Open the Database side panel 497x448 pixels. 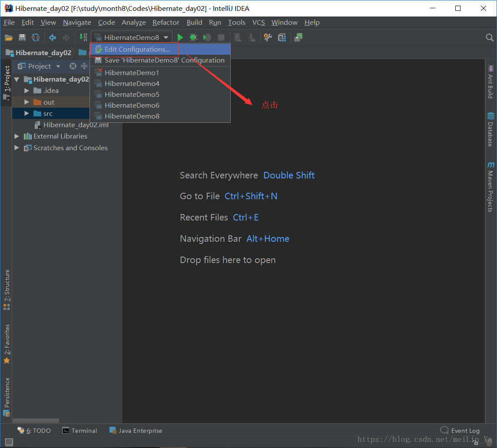pos(490,129)
